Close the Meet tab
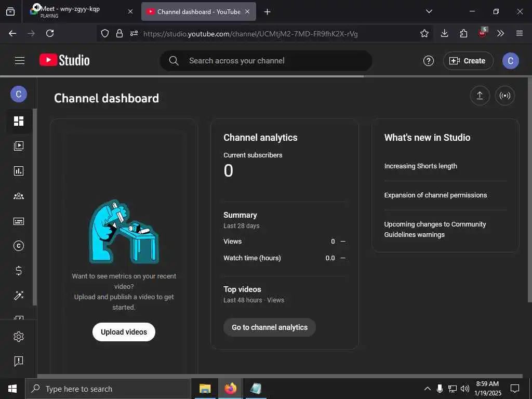Viewport: 532px width, 399px height. click(130, 11)
